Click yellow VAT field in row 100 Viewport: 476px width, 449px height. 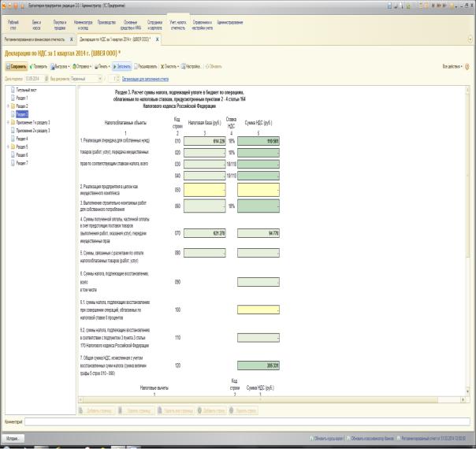[x=258, y=310]
